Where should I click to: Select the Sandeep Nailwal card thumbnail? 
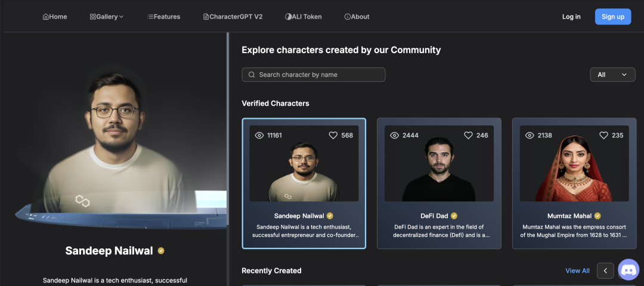(304, 164)
